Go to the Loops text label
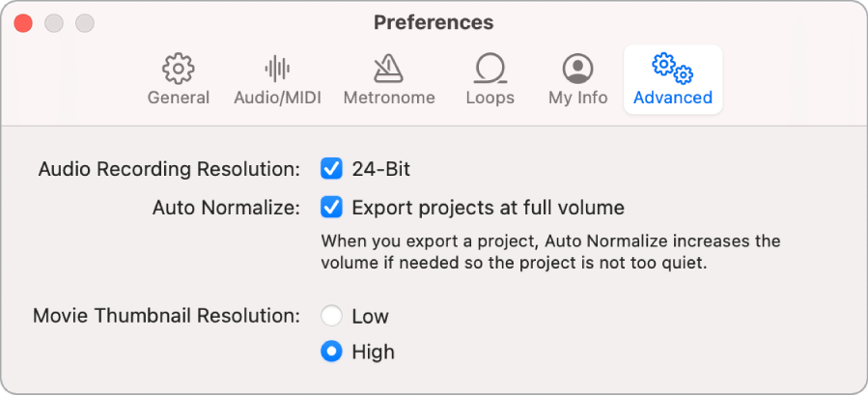 coord(490,98)
